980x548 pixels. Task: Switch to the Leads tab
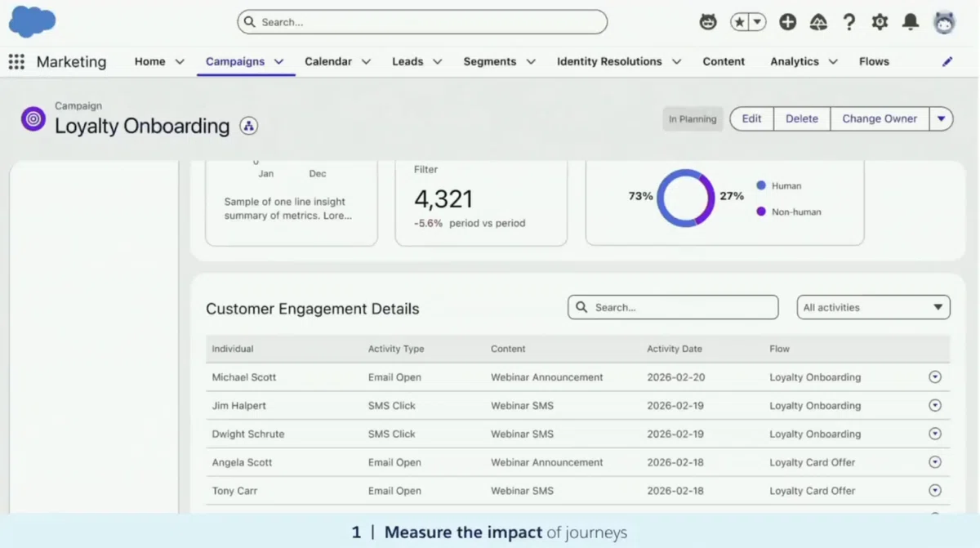408,61
